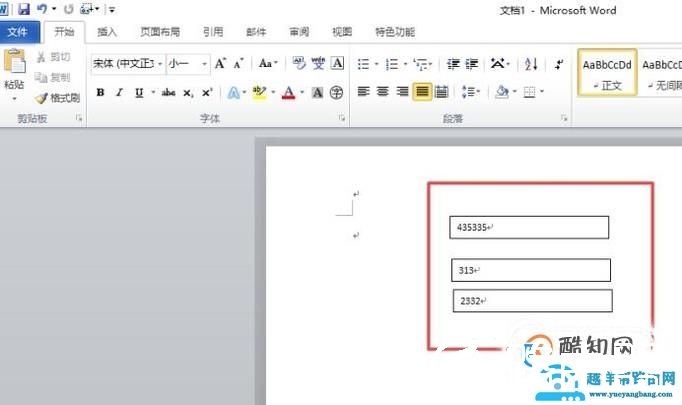Open the font name combo box 宋体

[127, 64]
